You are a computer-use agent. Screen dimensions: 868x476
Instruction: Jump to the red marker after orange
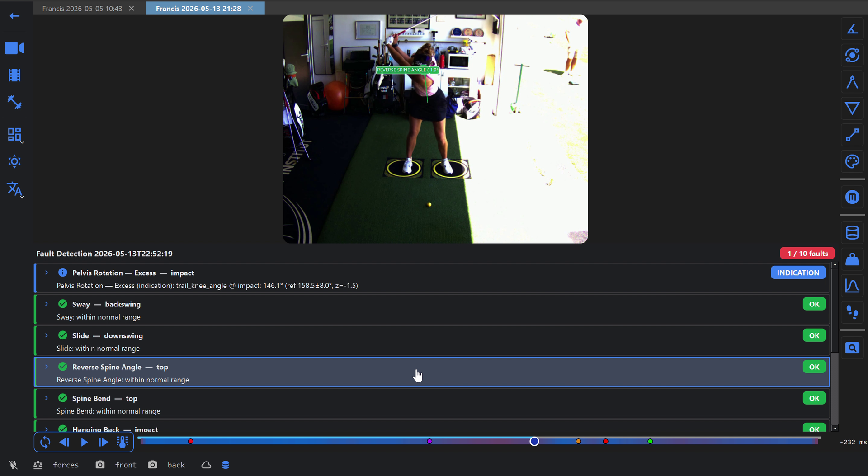pos(606,441)
